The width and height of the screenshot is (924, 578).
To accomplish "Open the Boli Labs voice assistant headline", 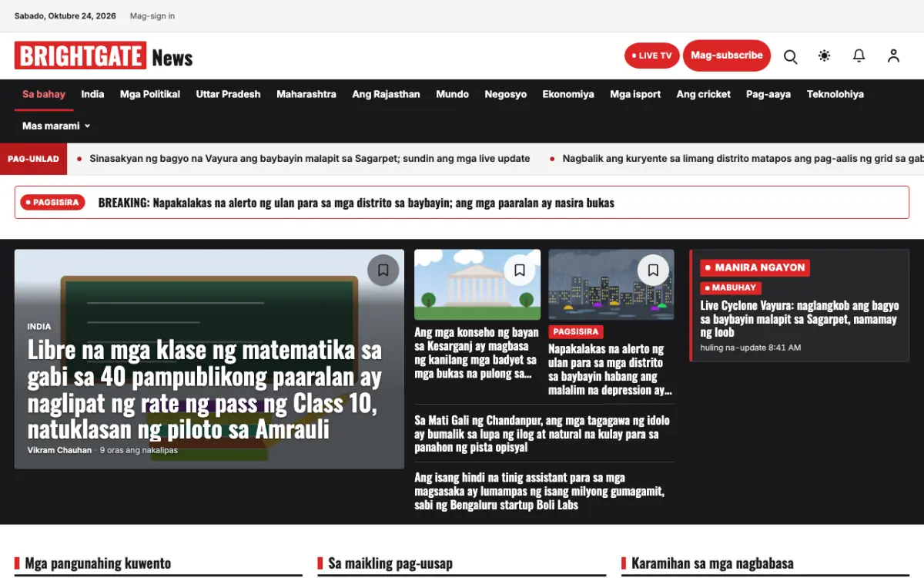I will (x=539, y=491).
